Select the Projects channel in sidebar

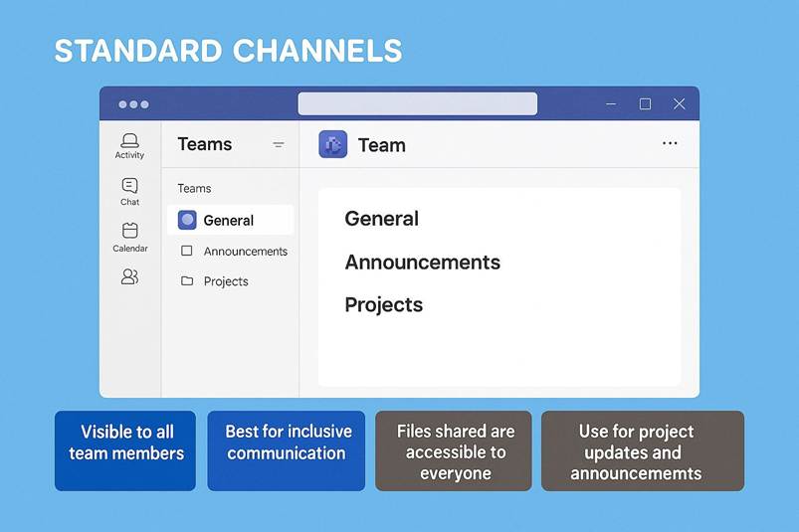coord(226,281)
